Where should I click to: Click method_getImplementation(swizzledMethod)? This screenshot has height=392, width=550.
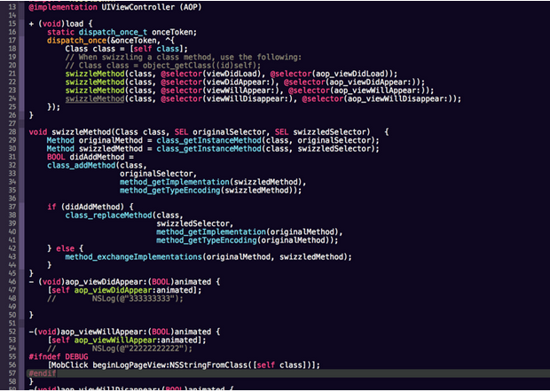pyautogui.click(x=211, y=183)
